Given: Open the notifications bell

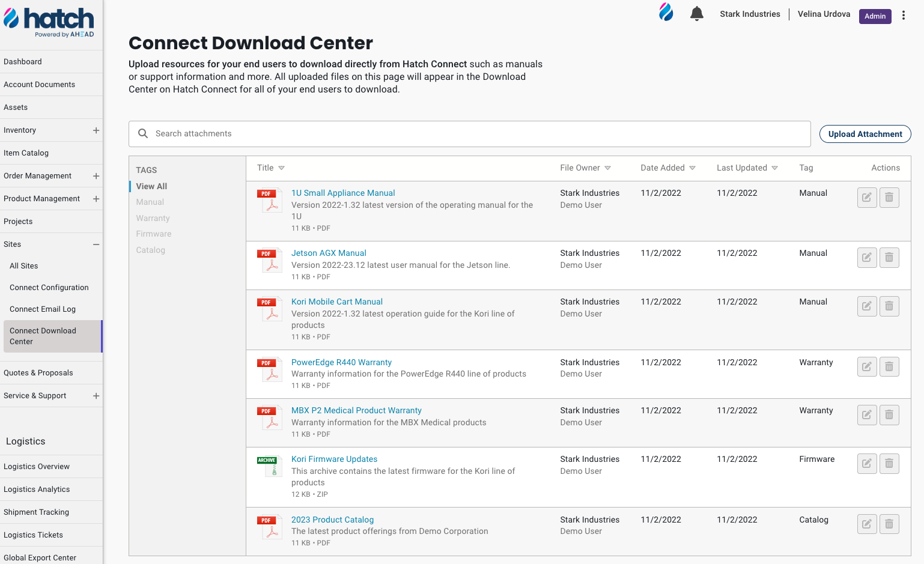Looking at the screenshot, I should coord(697,13).
